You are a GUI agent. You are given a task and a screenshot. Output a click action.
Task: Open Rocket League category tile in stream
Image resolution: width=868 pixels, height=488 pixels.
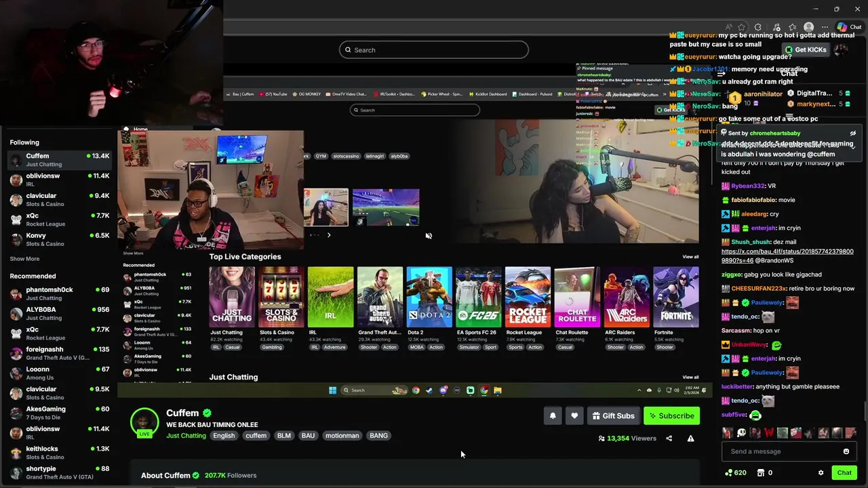coord(528,297)
